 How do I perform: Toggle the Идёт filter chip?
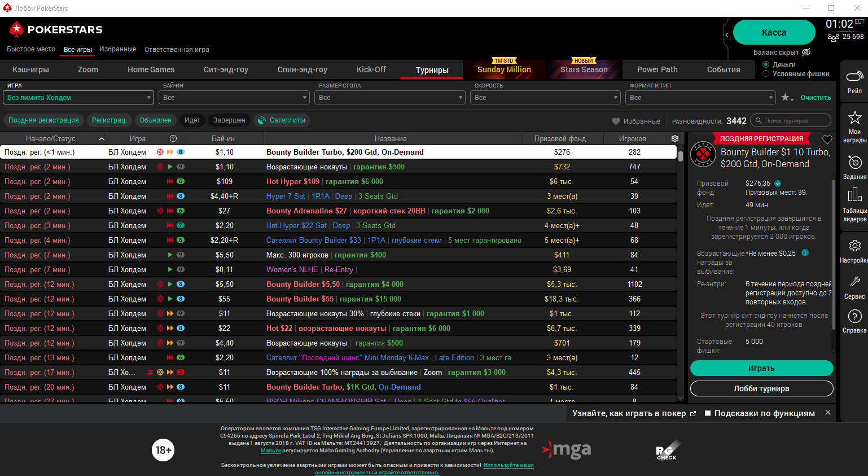pyautogui.click(x=192, y=120)
